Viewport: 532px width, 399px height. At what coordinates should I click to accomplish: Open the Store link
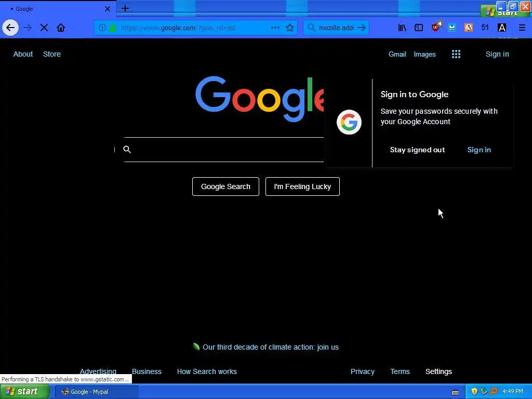click(52, 54)
